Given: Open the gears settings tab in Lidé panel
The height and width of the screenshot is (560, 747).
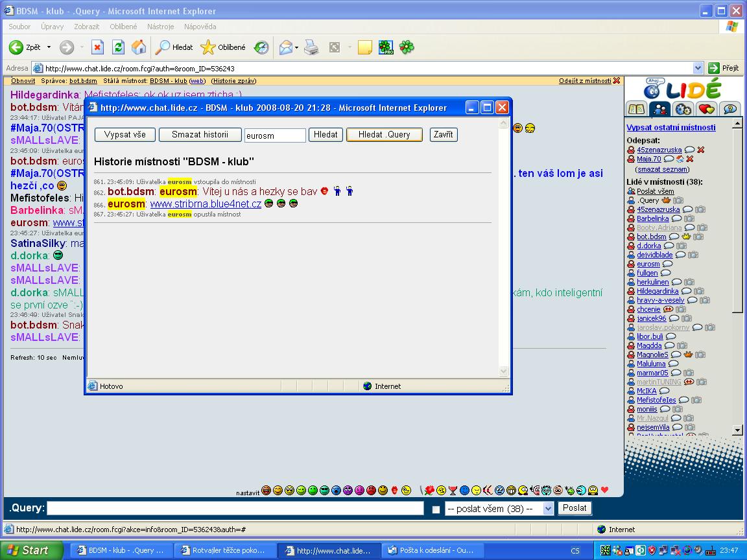Looking at the screenshot, I should click(x=683, y=109).
